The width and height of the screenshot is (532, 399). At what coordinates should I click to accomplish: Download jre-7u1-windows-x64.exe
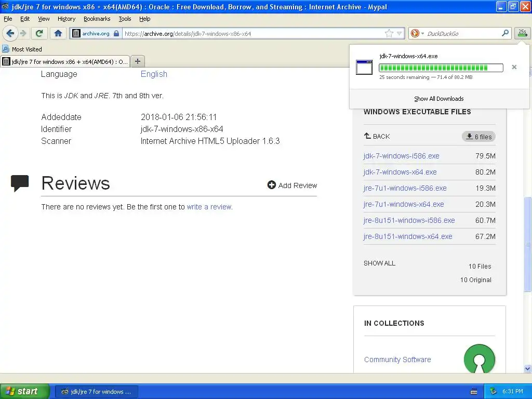tap(403, 204)
